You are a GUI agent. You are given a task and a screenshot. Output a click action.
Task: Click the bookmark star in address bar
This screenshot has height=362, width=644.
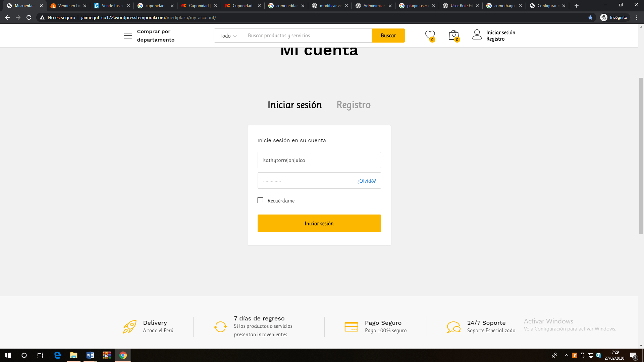coord(590,17)
